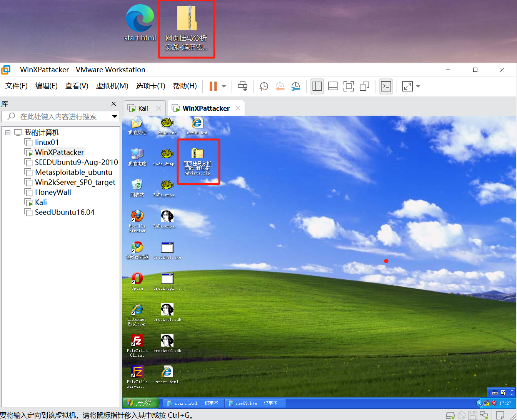Select Metasploitable_ubuntu virtual machine
This screenshot has height=420, width=517.
click(73, 173)
